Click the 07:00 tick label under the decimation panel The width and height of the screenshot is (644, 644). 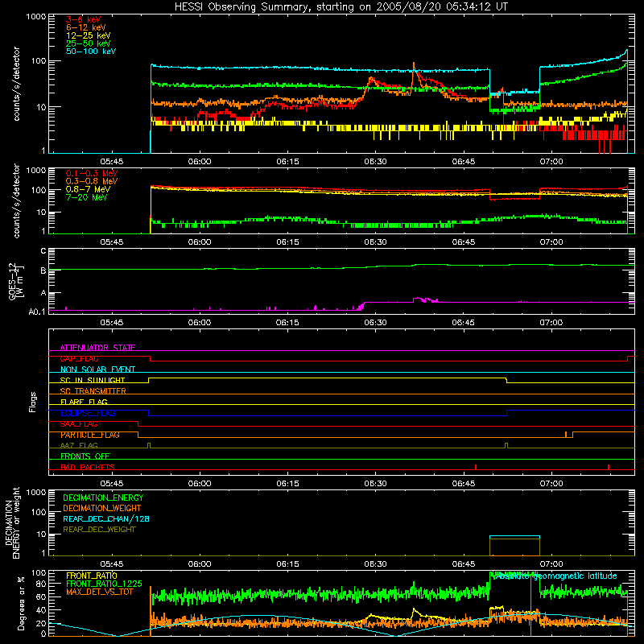tap(551, 564)
